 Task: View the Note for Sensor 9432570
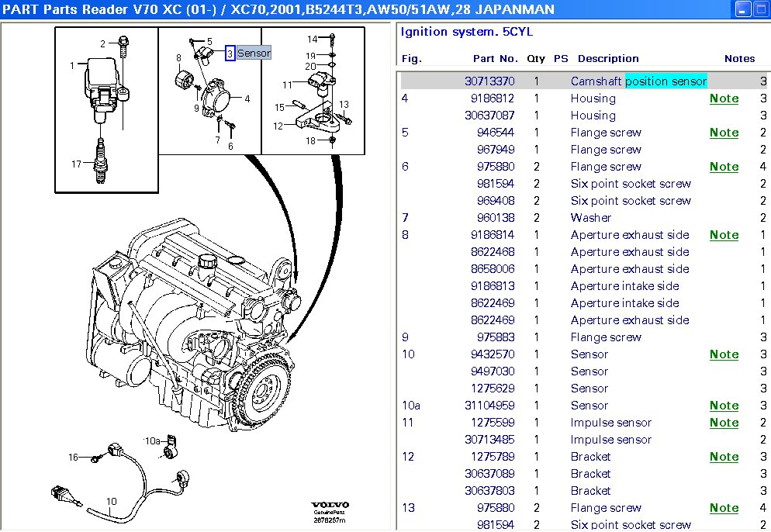pos(724,354)
